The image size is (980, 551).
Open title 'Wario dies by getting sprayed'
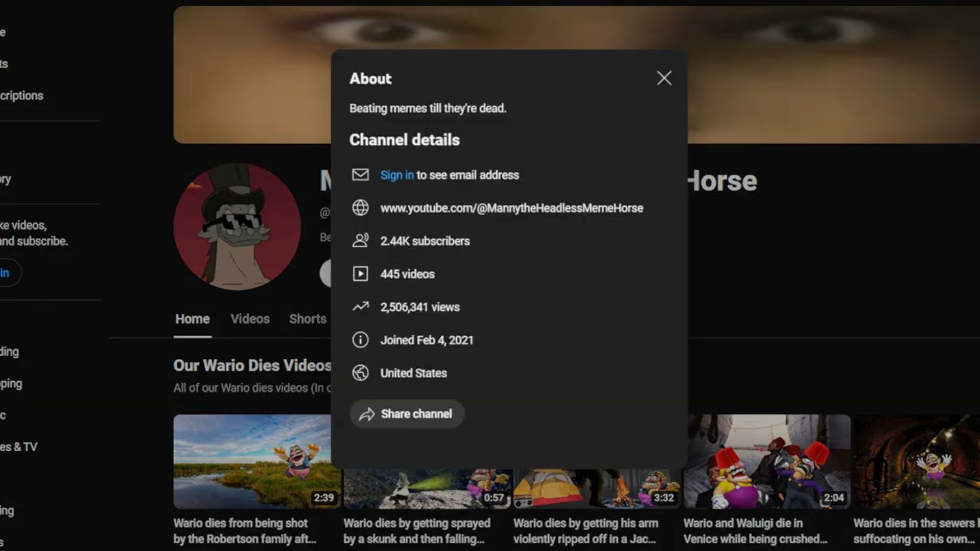pyautogui.click(x=417, y=531)
